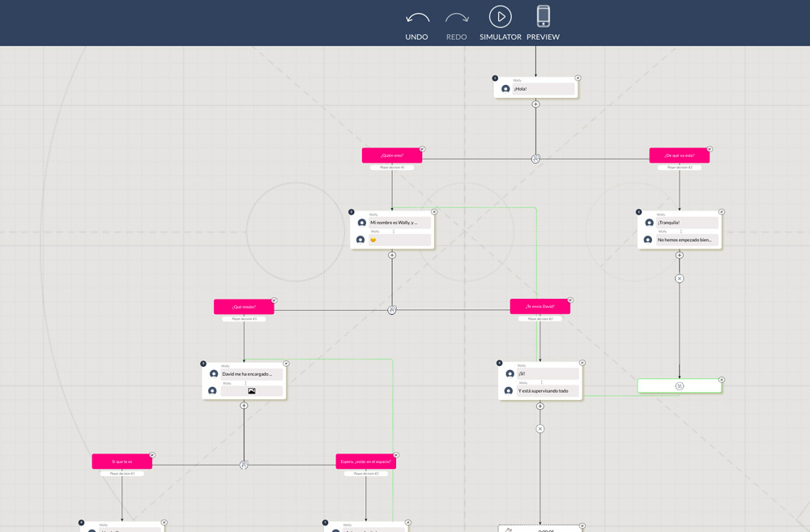
Task: Select the player decision junction between 'Sí que lo es' and 'Espera'
Action: point(244,465)
